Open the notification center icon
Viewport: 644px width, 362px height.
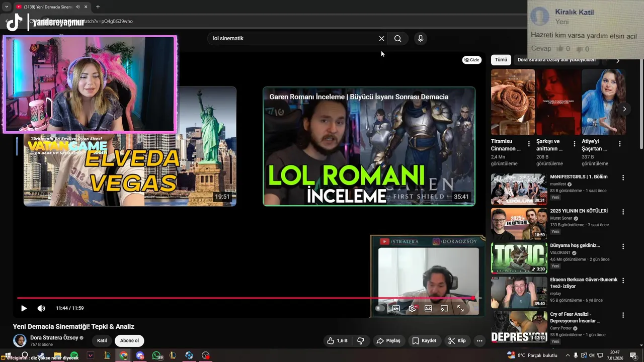(x=634, y=355)
